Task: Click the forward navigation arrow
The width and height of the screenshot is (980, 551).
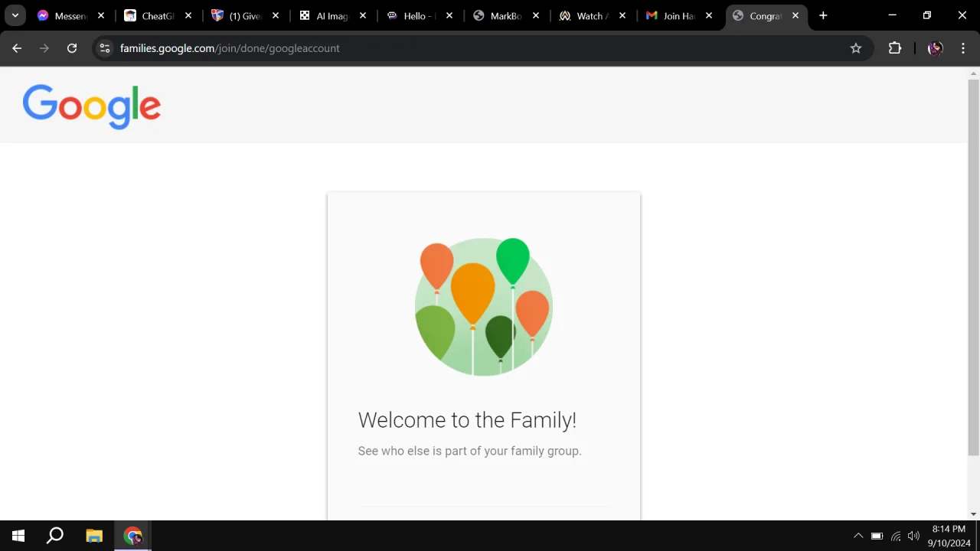Action: tap(44, 48)
